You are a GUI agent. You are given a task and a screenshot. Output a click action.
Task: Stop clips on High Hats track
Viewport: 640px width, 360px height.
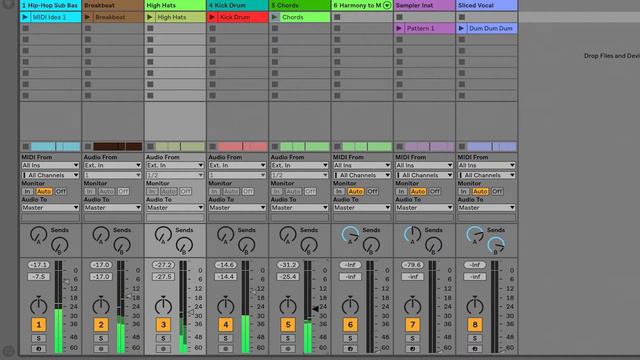coord(150,147)
